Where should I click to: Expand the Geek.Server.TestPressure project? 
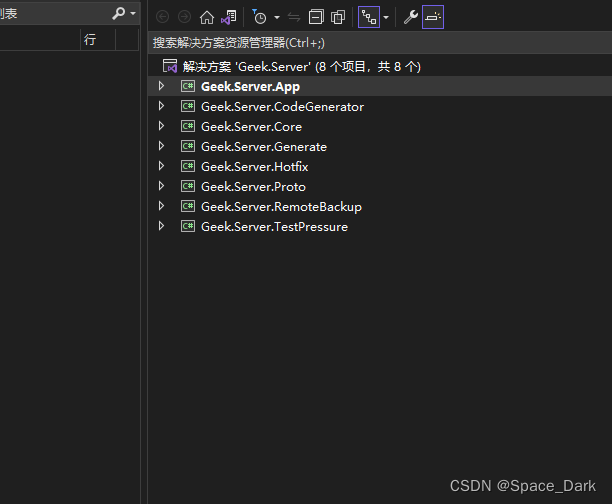pyautogui.click(x=161, y=226)
